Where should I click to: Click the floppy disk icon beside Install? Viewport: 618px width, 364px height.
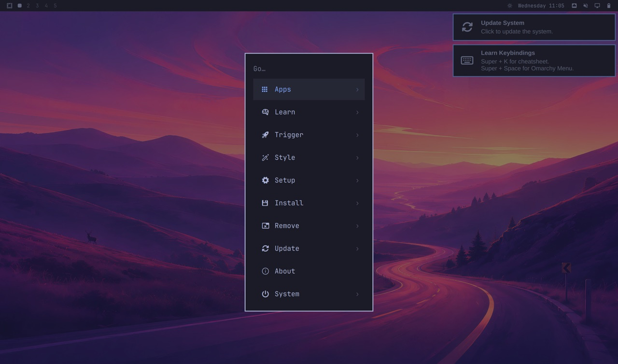(265, 203)
